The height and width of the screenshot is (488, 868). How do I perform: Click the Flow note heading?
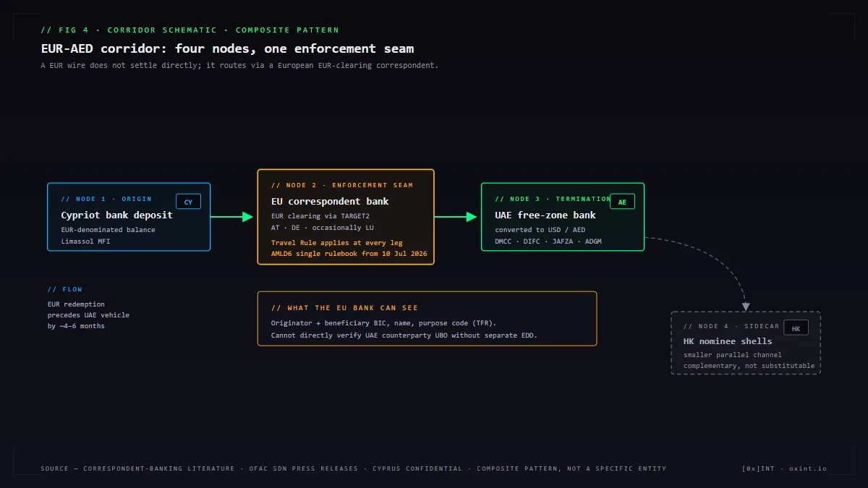[x=65, y=289]
